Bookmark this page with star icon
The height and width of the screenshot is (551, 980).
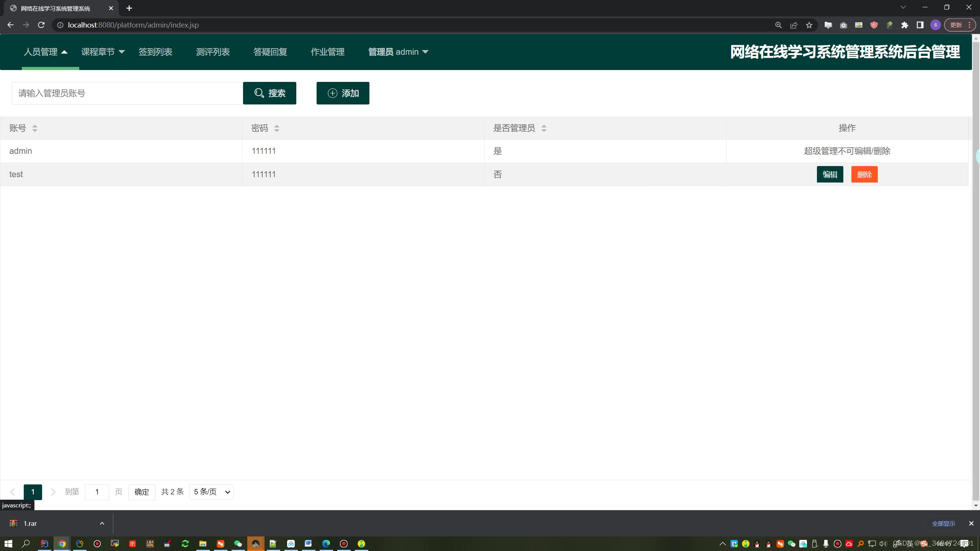pos(809,25)
